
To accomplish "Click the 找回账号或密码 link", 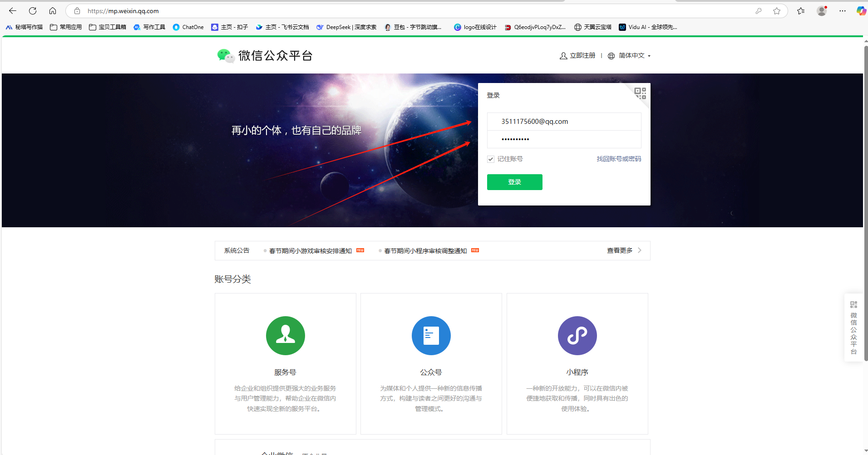I will [x=619, y=159].
